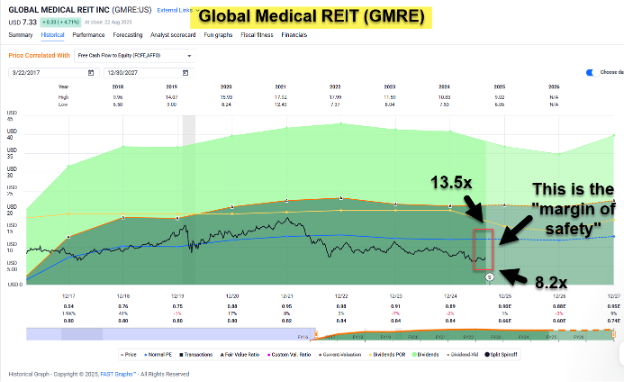Click the At close date text
The image size is (624, 382).
108,22
